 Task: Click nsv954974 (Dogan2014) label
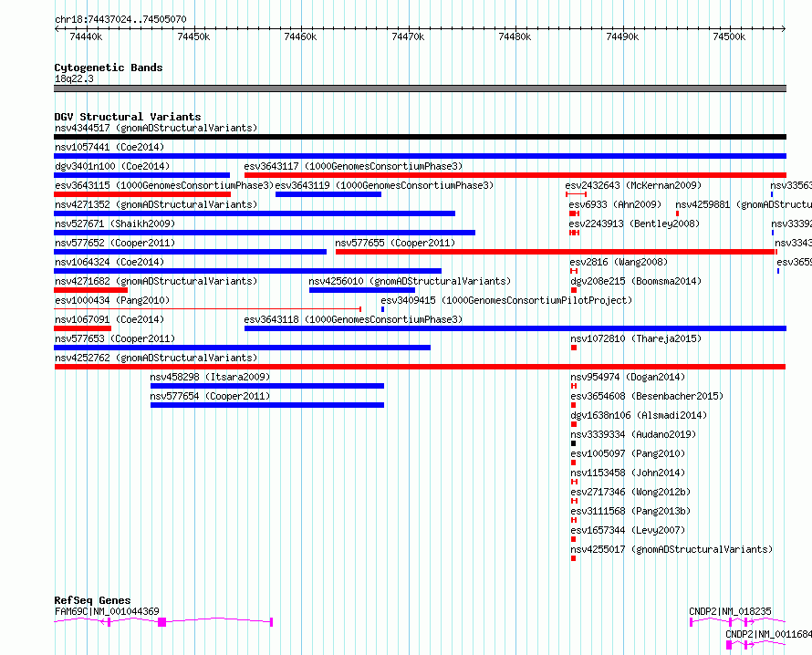point(628,377)
